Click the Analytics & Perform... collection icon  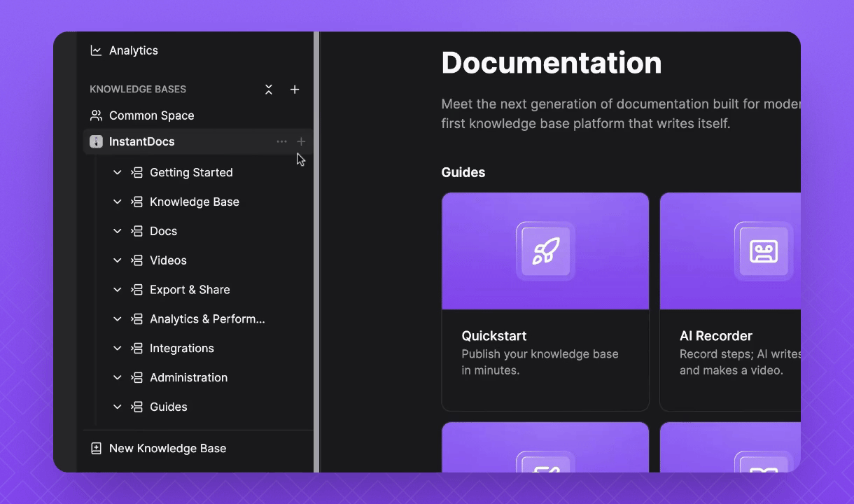click(x=137, y=319)
